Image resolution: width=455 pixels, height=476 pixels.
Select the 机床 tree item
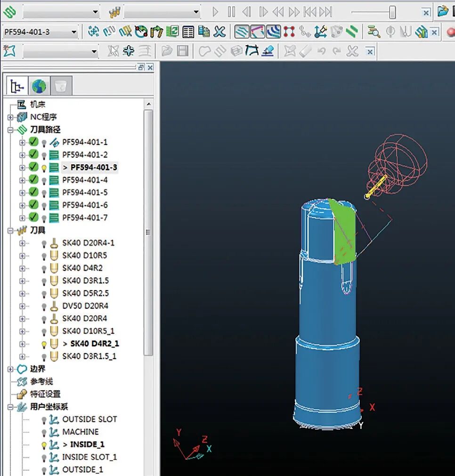click(37, 105)
